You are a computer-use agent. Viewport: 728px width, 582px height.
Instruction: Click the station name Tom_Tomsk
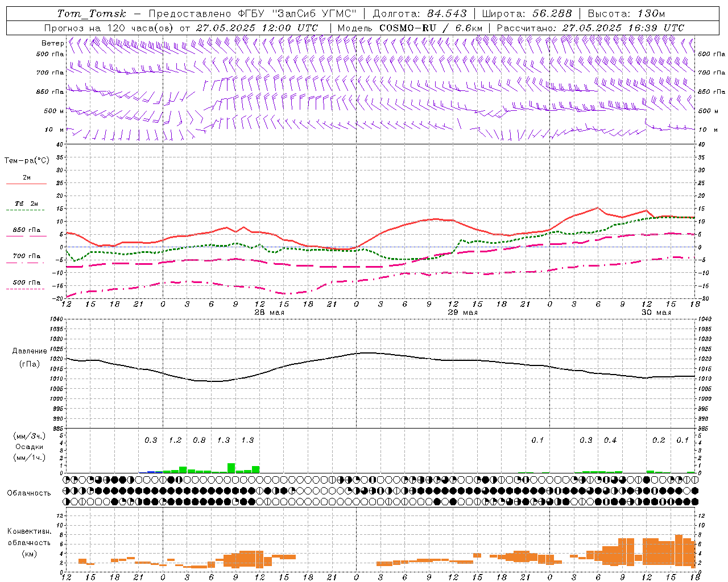point(92,14)
